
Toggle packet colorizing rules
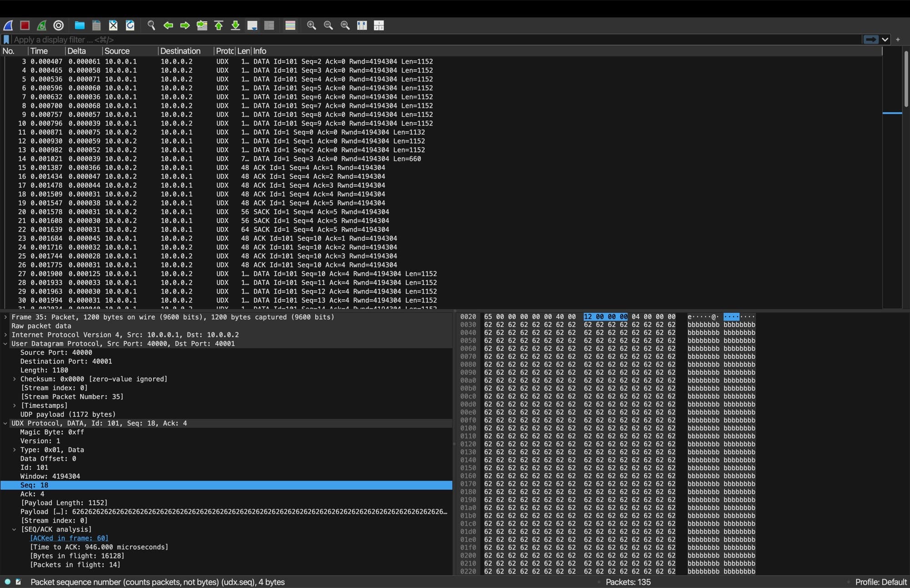(x=290, y=25)
